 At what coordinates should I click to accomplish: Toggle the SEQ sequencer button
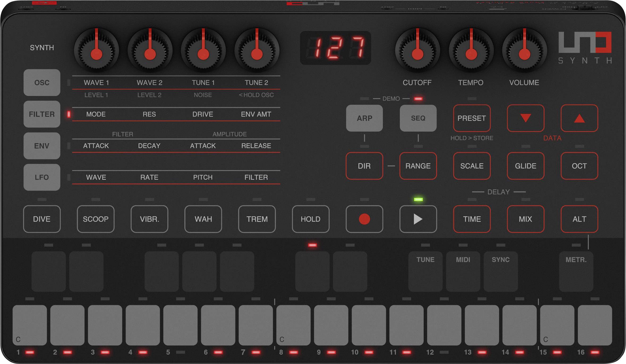pos(418,118)
